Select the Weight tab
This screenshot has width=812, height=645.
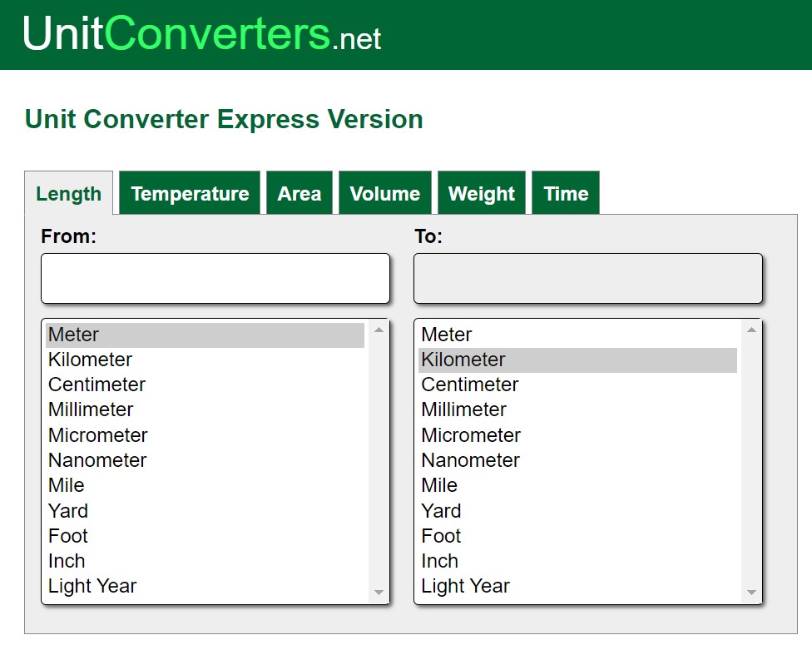tap(482, 193)
